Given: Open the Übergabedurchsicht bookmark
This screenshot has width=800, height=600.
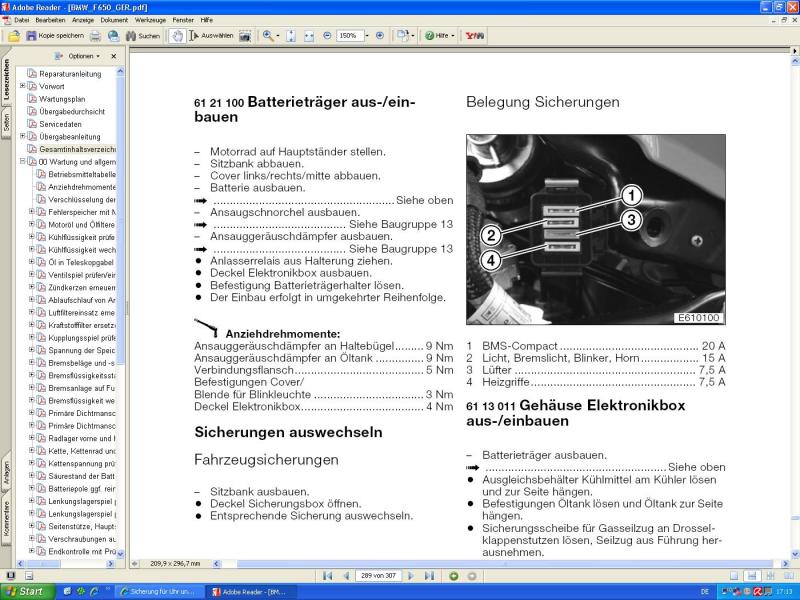Looking at the screenshot, I should [x=72, y=111].
